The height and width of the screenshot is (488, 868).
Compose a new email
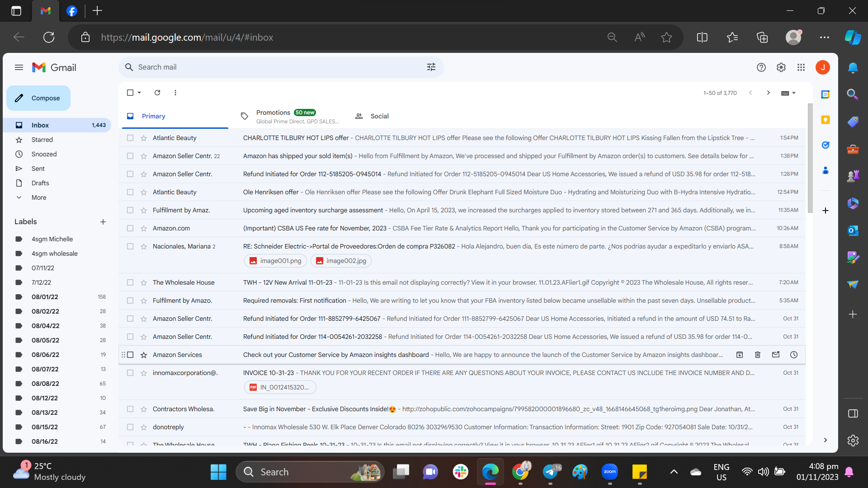pos(38,98)
